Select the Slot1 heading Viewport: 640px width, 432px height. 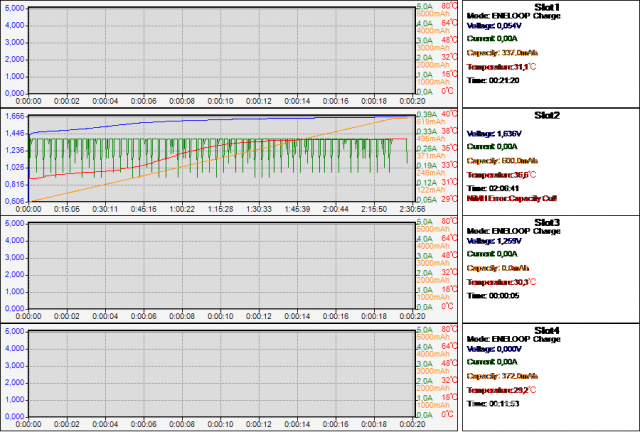(x=547, y=7)
